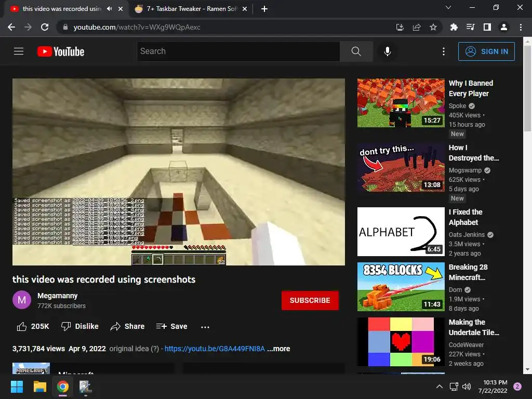Screen dimensions: 532x399
Task: Close the YouTube video tab
Action: 121,9
